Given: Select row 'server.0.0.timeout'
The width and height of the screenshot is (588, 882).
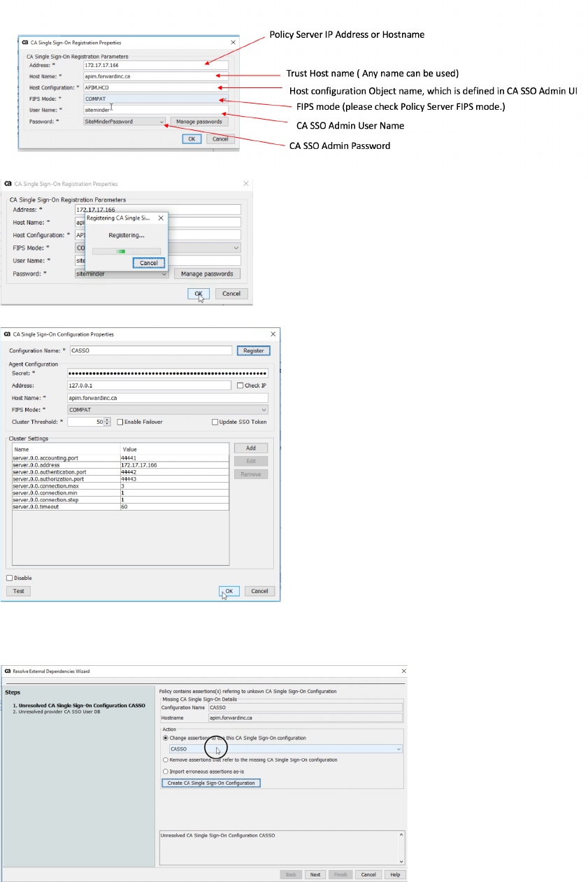Looking at the screenshot, I should pyautogui.click(x=120, y=506).
